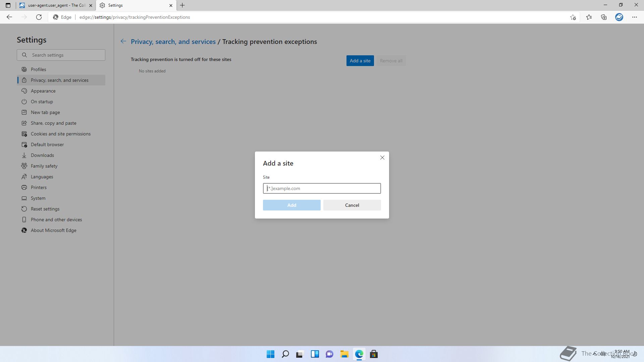Close the user-agent.user_agent tab
This screenshot has width=644, height=362.
(x=91, y=5)
